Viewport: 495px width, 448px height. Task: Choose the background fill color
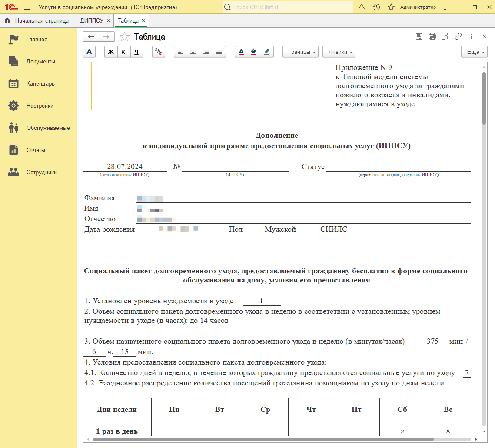pos(254,52)
